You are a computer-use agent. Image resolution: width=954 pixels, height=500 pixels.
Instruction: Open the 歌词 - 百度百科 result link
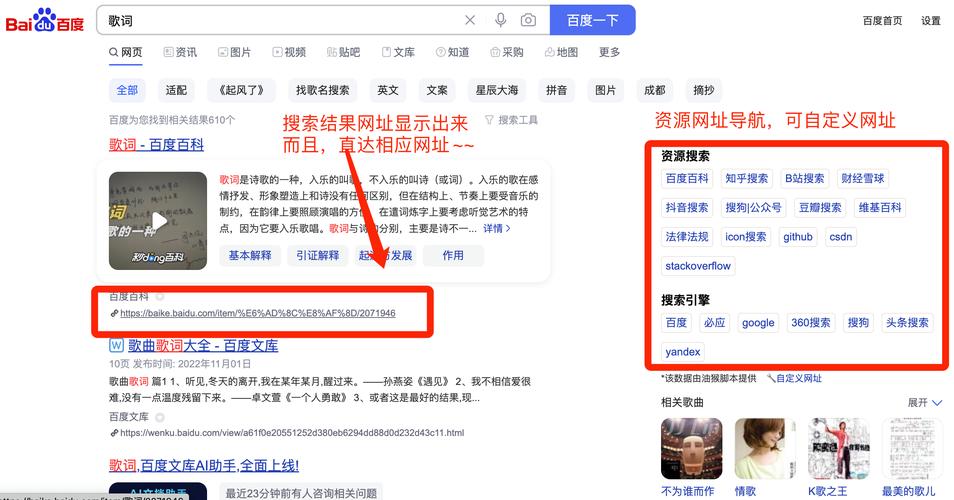point(156,145)
